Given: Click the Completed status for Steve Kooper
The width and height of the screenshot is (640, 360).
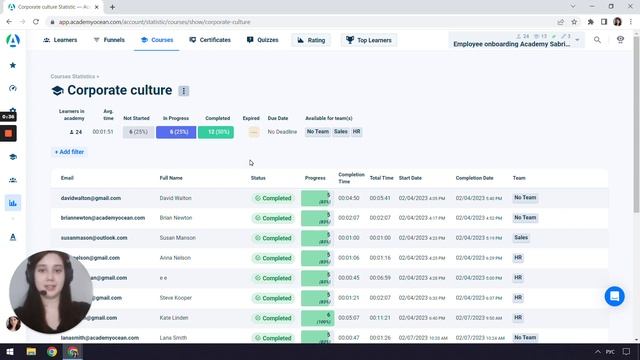Looking at the screenshot, I should click(273, 298).
